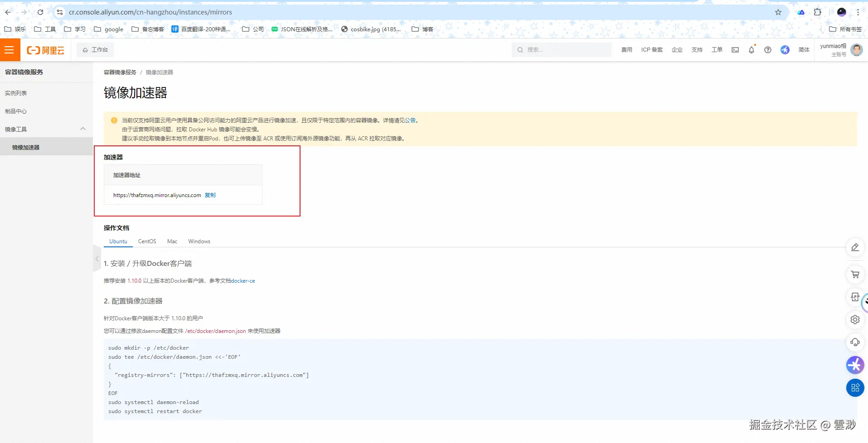Viewport: 868px width, 443px height.
Task: Open the google bookmarks folder
Action: (x=108, y=29)
